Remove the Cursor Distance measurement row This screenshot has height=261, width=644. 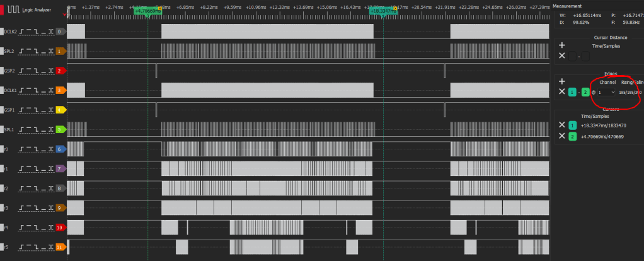click(x=562, y=56)
